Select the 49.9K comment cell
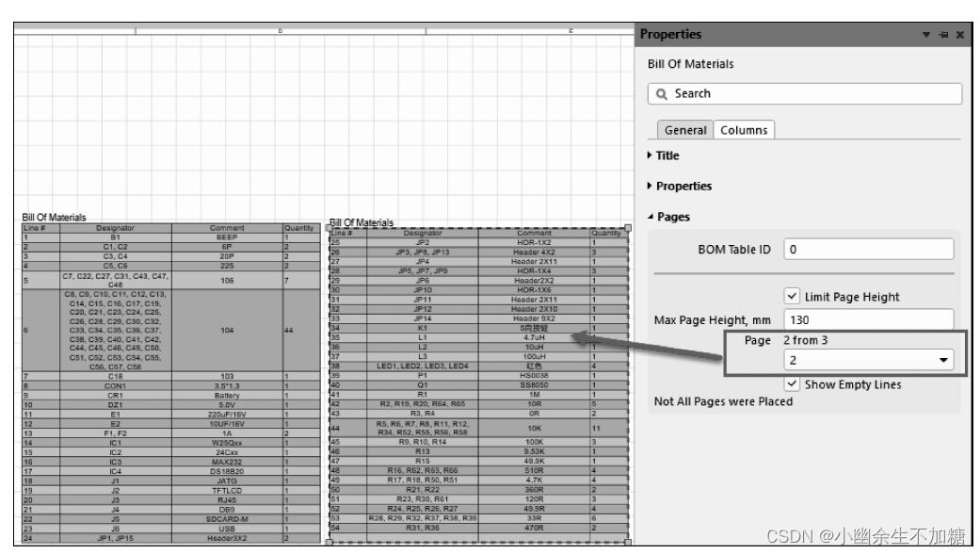Viewport: 980px width, 554px height. (x=535, y=461)
